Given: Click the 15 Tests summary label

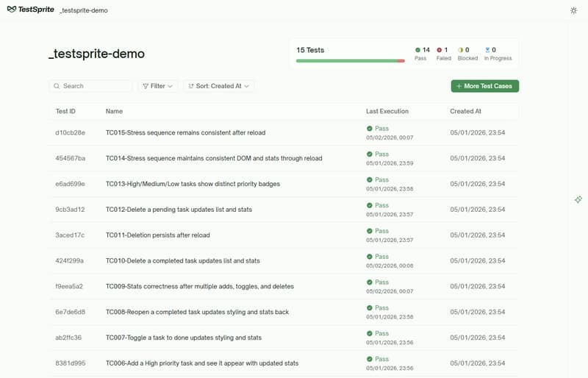Looking at the screenshot, I should click(310, 50).
